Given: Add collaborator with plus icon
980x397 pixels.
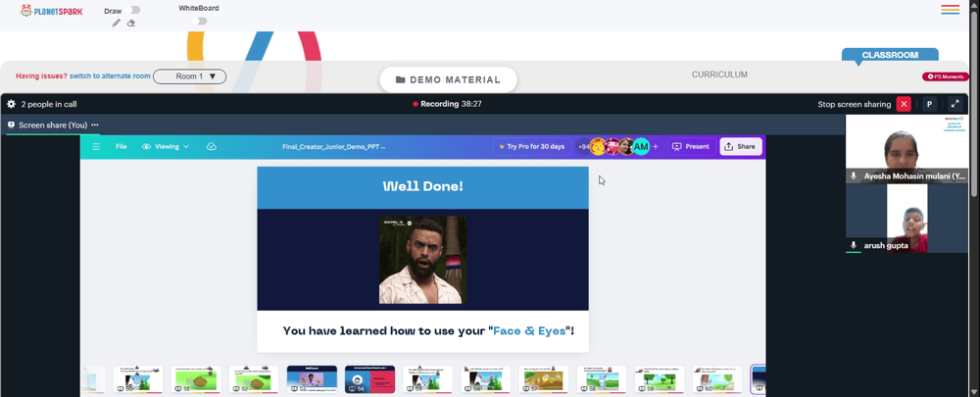Looking at the screenshot, I should click(656, 147).
